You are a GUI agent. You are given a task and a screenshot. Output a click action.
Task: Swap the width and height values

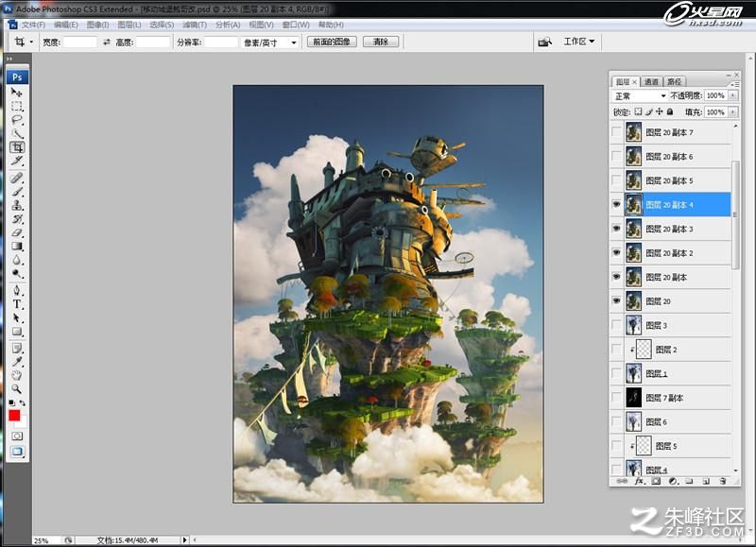107,43
